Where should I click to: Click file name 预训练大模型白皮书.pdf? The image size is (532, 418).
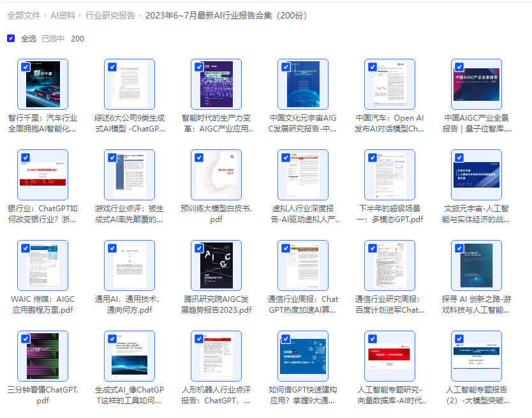216,214
